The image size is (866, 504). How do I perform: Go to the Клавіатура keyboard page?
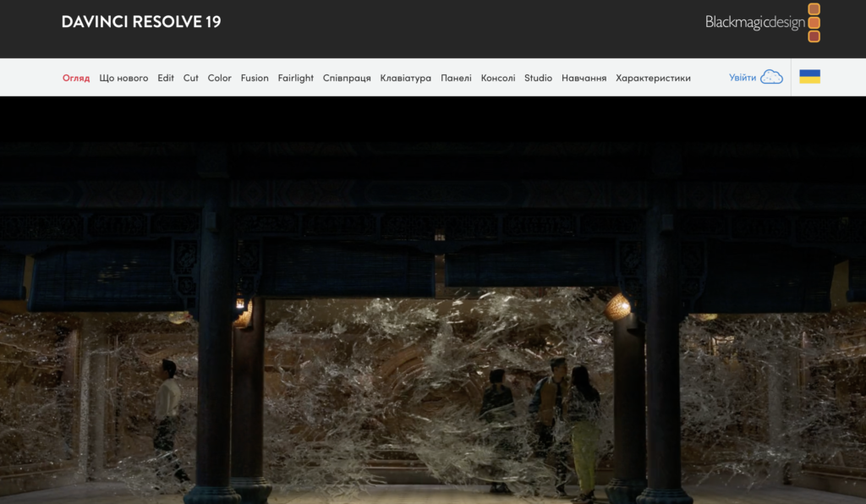[x=406, y=78]
